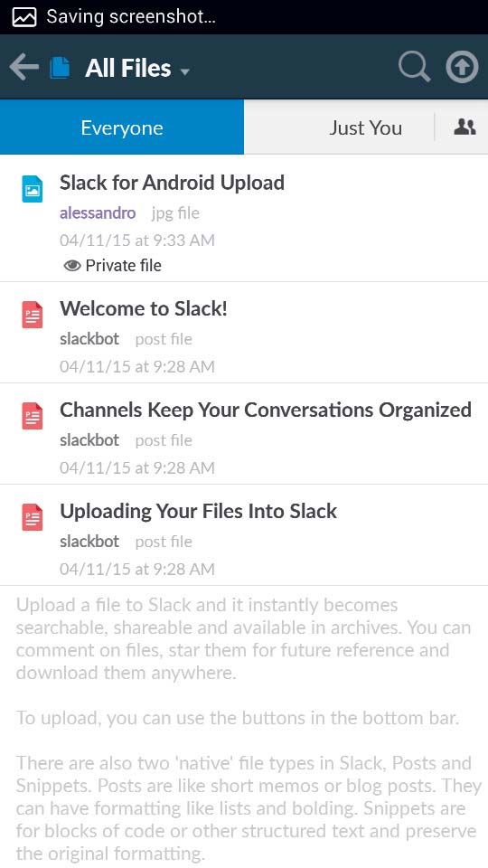488x868 pixels.
Task: Expand the All Files dropdown arrow
Action: click(x=185, y=72)
